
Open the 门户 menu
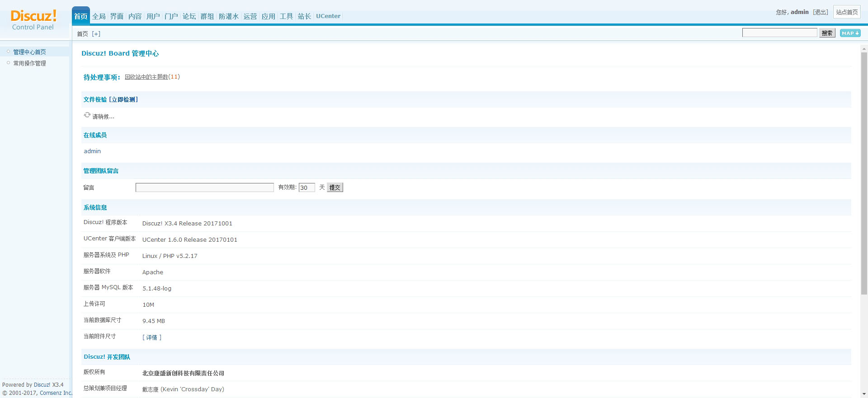[171, 16]
